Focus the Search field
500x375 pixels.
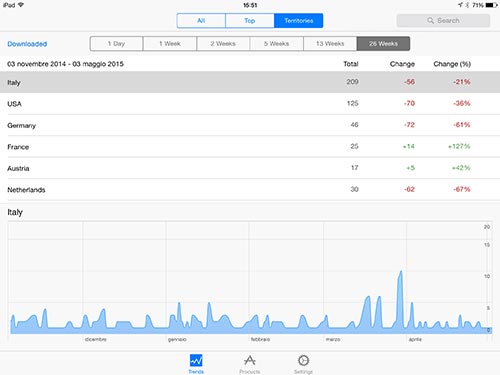[443, 21]
